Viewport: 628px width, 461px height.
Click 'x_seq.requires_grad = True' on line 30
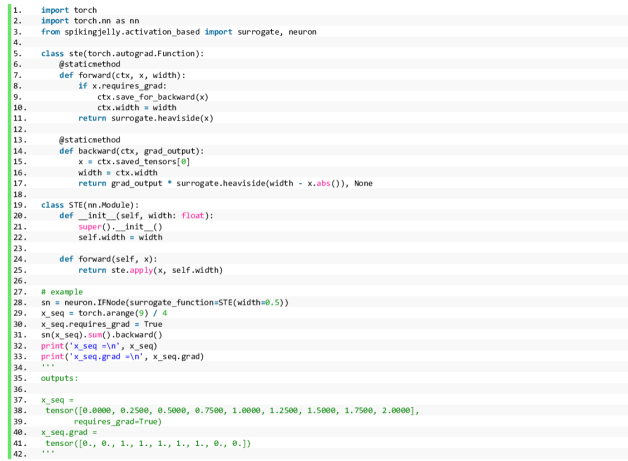point(102,324)
